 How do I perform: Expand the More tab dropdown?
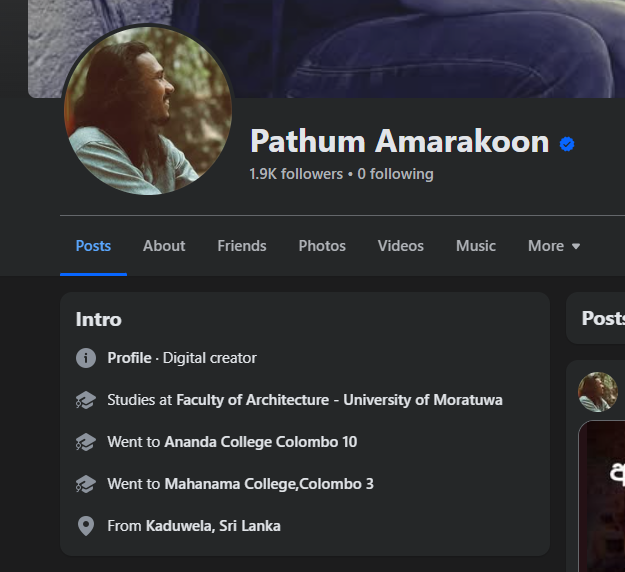(x=554, y=246)
